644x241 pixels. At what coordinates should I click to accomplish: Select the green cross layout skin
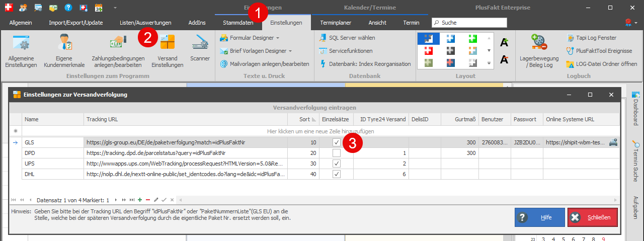[472, 39]
